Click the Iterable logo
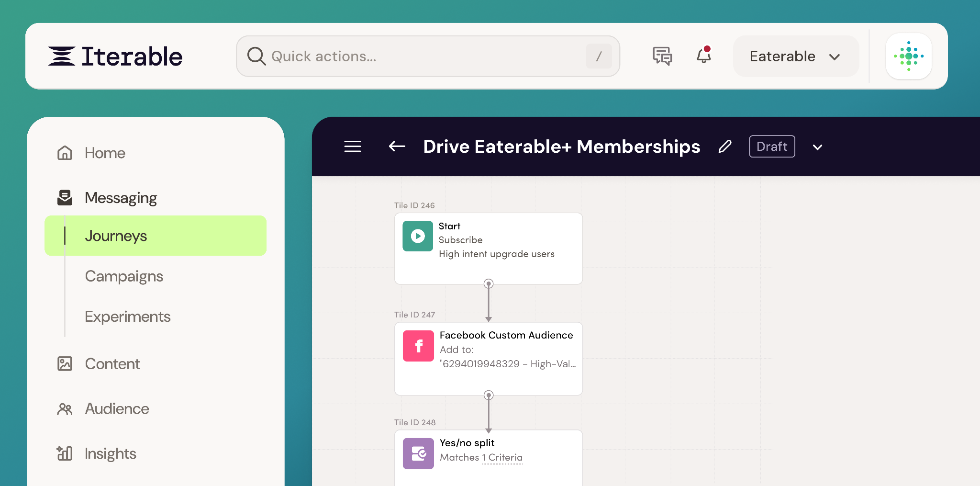 pos(115,56)
